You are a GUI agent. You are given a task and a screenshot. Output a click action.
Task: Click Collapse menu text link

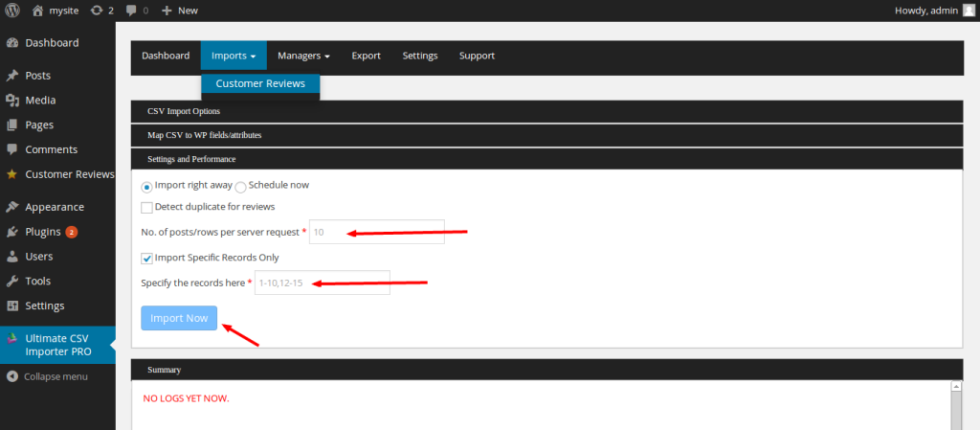[56, 377]
